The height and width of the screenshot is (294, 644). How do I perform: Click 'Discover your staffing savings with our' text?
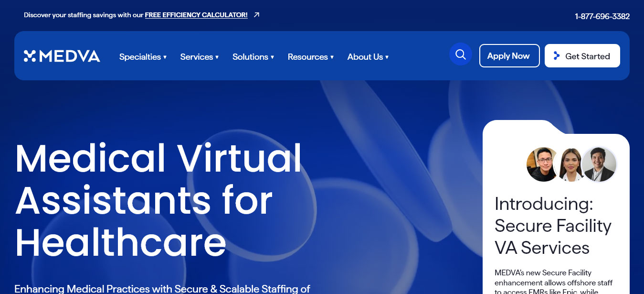coord(84,15)
